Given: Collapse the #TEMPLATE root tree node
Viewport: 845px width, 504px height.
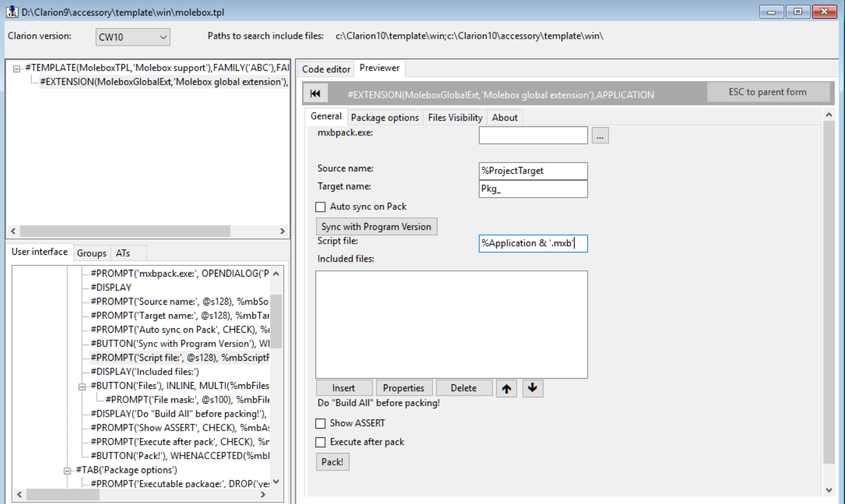Looking at the screenshot, I should pos(17,68).
